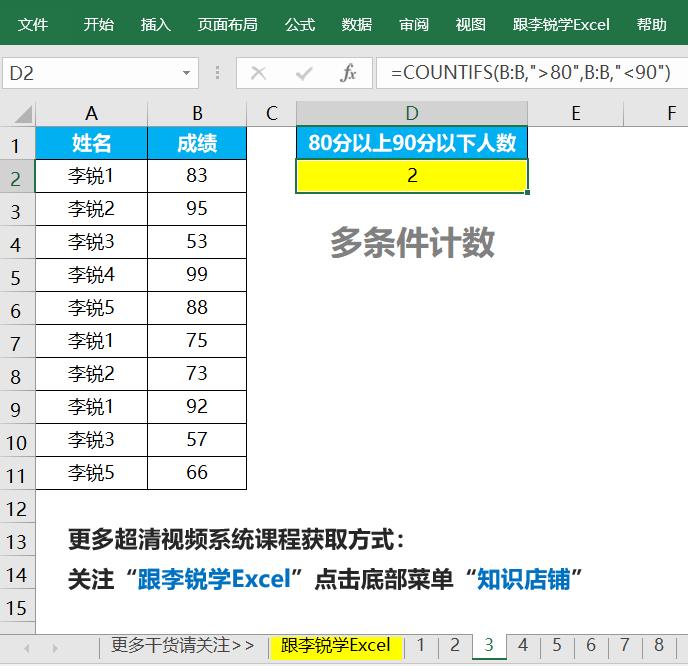The width and height of the screenshot is (688, 666).
Task: Click the cancel X icon in formula bar
Action: point(258,73)
